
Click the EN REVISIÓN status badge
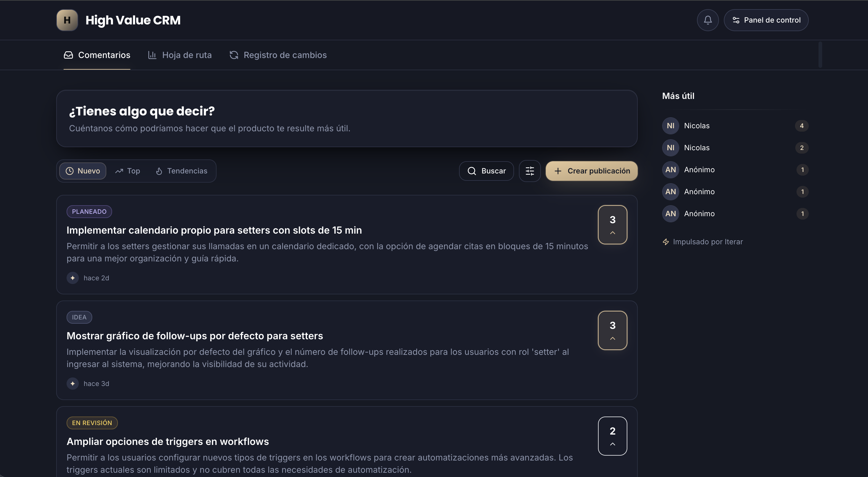coord(92,423)
